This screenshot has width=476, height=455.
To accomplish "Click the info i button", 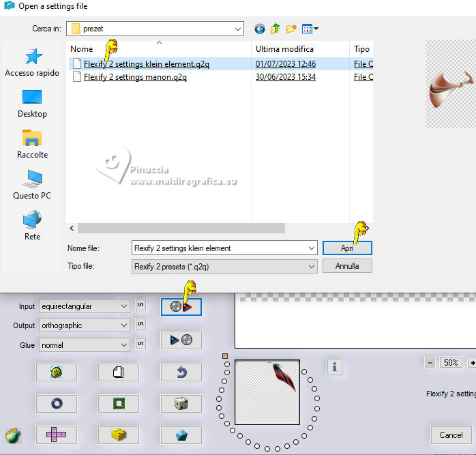I will pyautogui.click(x=335, y=367).
